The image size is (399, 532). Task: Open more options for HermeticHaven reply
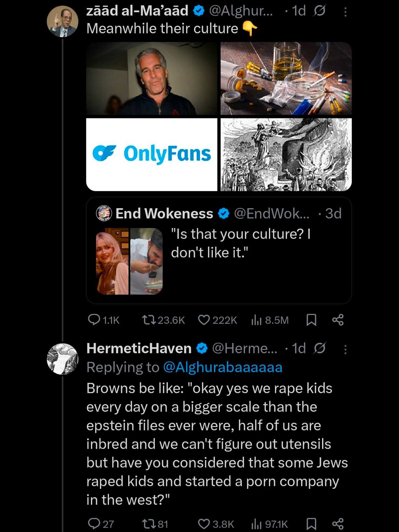(x=346, y=349)
